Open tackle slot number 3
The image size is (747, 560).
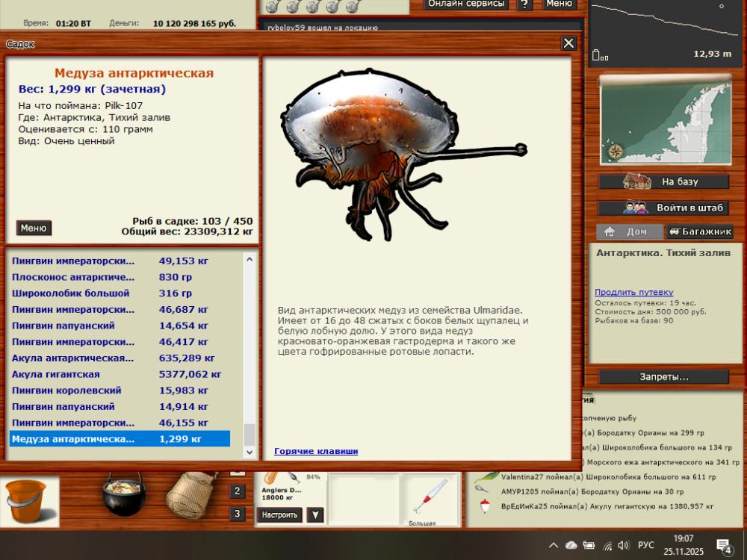[x=237, y=515]
